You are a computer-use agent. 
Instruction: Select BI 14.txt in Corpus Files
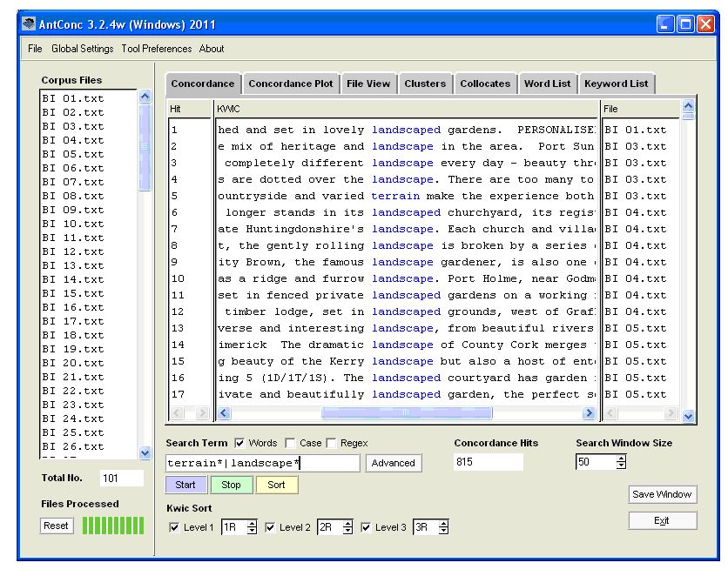pyautogui.click(x=73, y=279)
